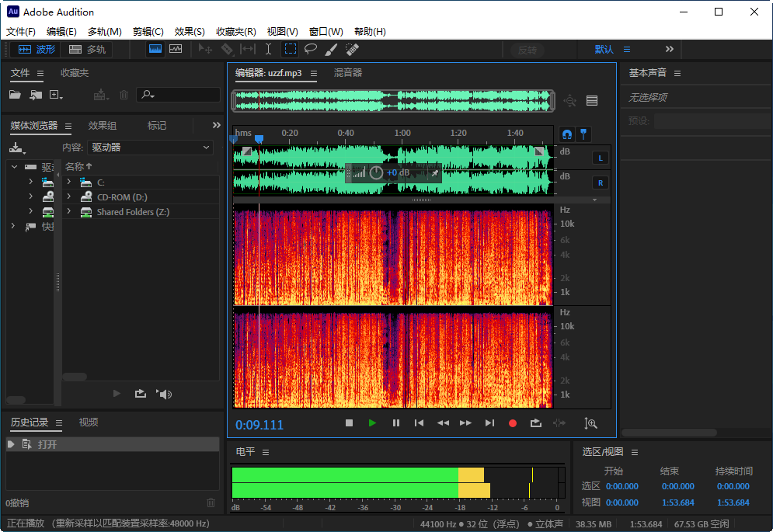Toggle loop playback in the transport bar
The width and height of the screenshot is (773, 532).
coord(535,423)
